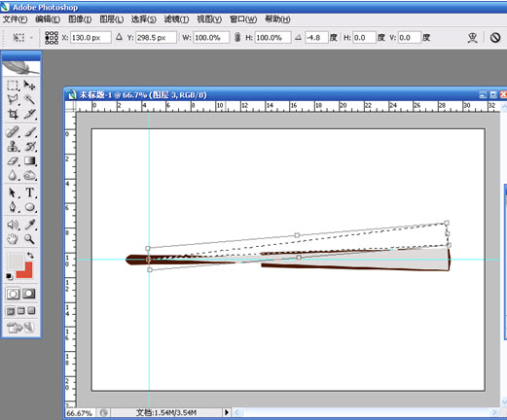Select the Gradient tool
Image resolution: width=507 pixels, height=420 pixels.
29,161
